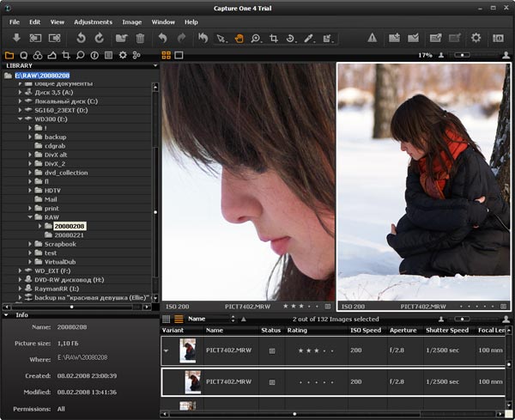Click the trash delete icon in toolbar
The height and width of the screenshot is (420, 515).
tap(140, 39)
